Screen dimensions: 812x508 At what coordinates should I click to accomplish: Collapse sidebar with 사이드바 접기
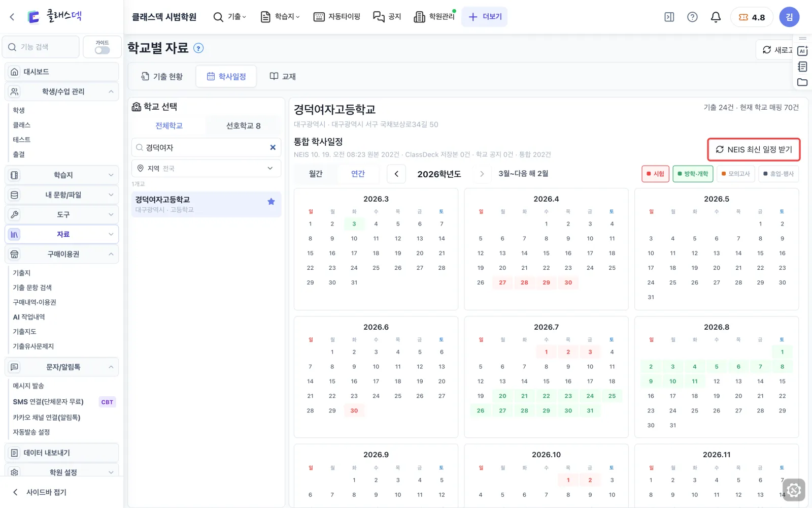click(x=40, y=492)
